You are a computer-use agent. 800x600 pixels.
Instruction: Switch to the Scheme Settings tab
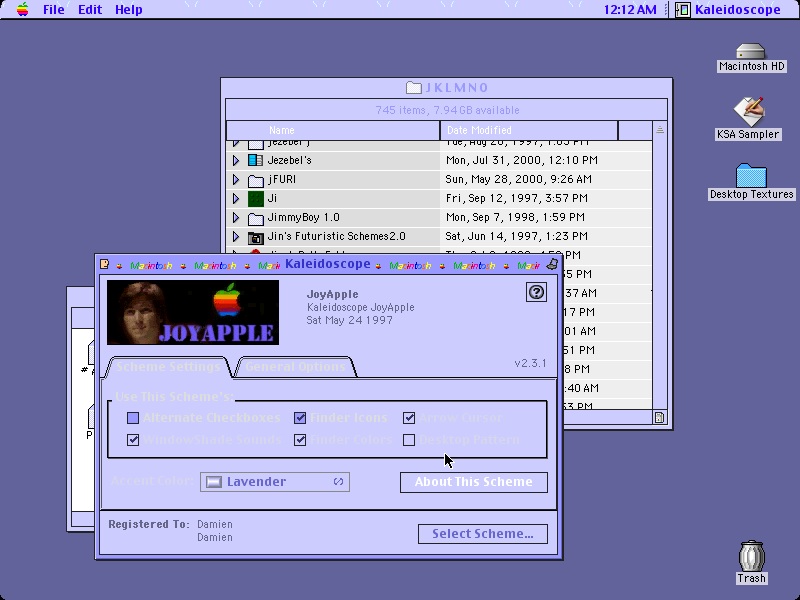[168, 367]
